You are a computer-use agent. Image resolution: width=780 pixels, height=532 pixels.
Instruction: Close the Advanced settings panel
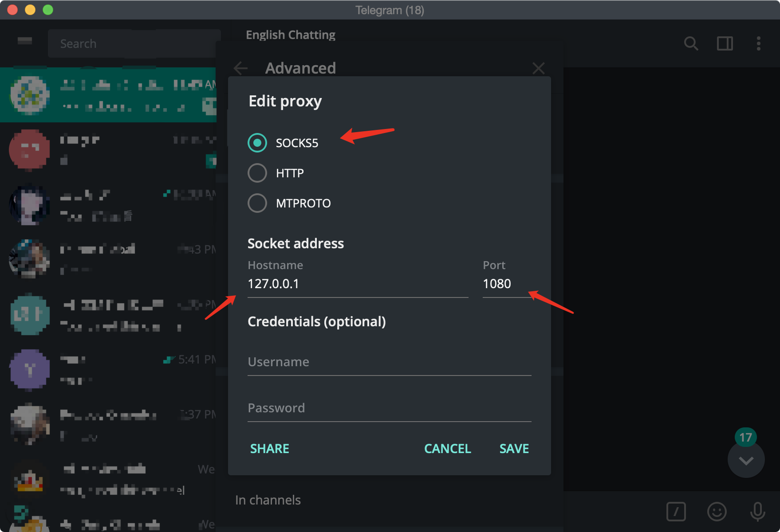coord(538,68)
